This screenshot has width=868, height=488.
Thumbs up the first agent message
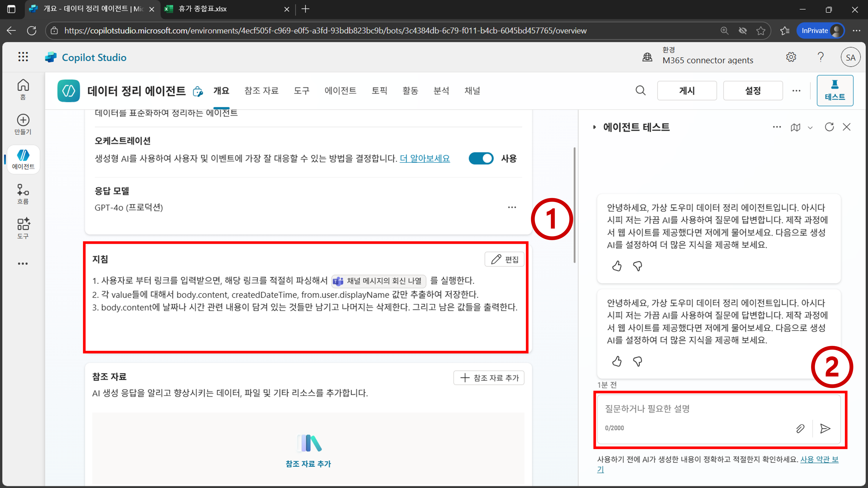click(x=617, y=266)
